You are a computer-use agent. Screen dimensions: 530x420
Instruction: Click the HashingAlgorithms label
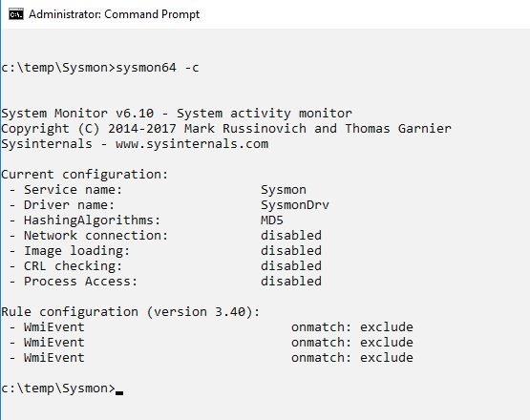pyautogui.click(x=92, y=220)
